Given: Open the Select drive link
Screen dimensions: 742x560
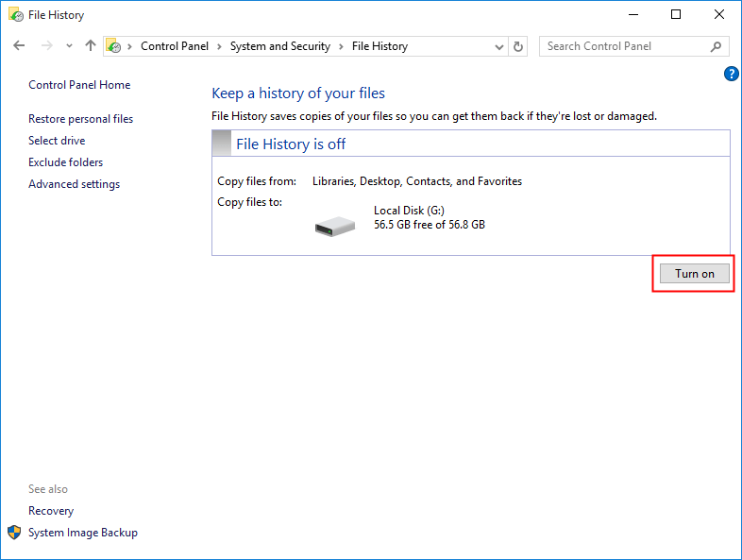Looking at the screenshot, I should point(57,141).
